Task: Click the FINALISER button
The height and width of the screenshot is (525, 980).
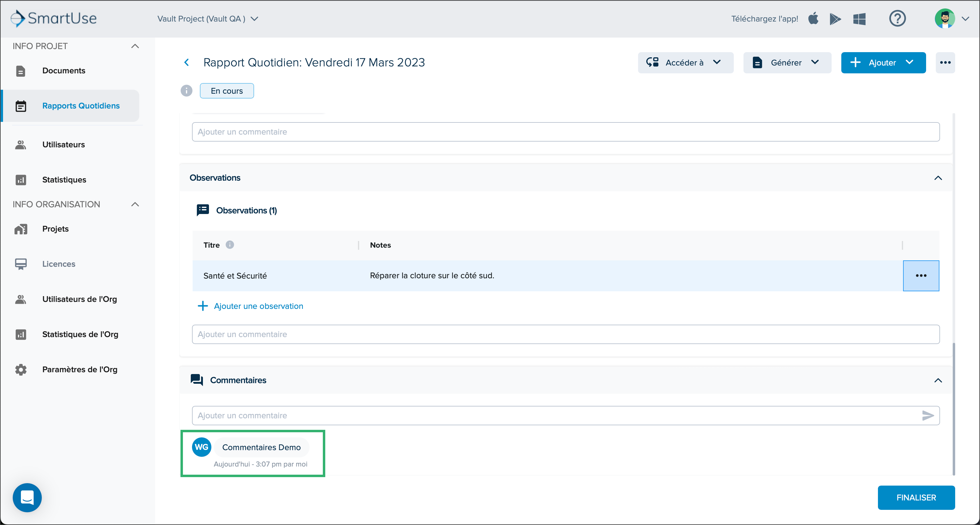Action: pos(916,497)
